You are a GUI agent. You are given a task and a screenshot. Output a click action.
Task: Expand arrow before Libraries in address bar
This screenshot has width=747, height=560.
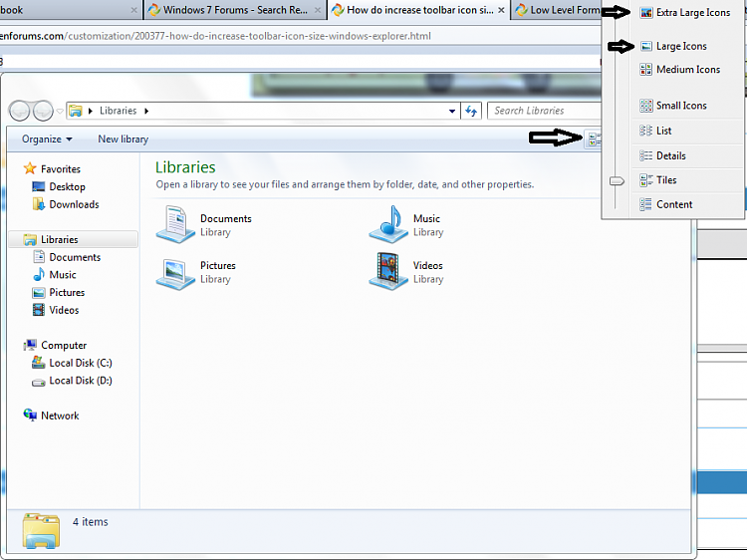pyautogui.click(x=90, y=111)
